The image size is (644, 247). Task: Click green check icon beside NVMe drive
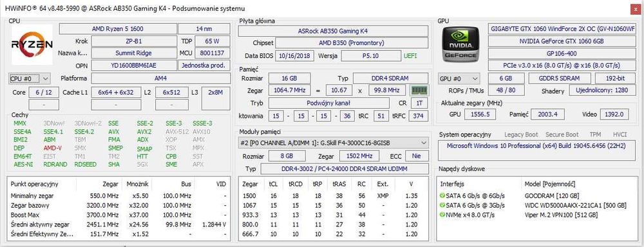point(442,215)
